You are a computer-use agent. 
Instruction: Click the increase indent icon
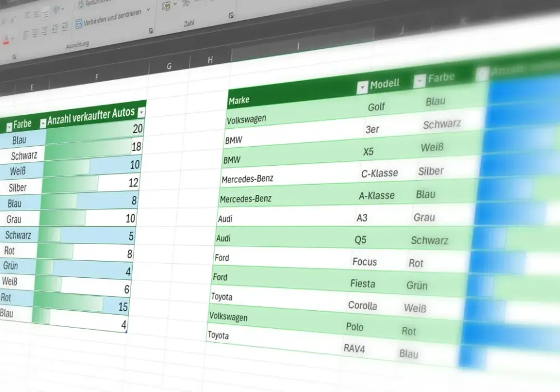(64, 27)
